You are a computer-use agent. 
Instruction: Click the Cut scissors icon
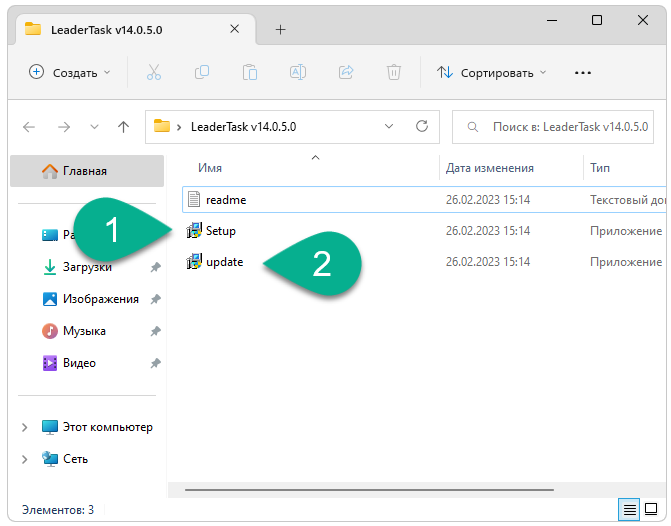(x=153, y=72)
